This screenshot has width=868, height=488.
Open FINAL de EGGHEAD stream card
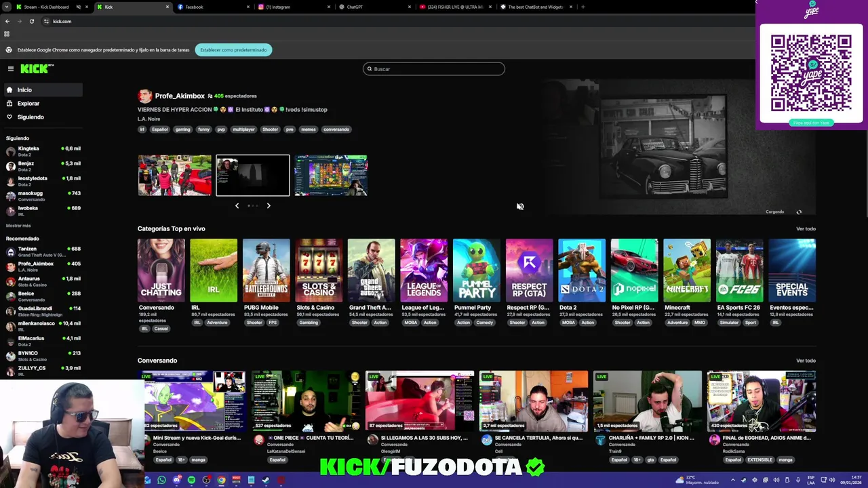pos(762,401)
